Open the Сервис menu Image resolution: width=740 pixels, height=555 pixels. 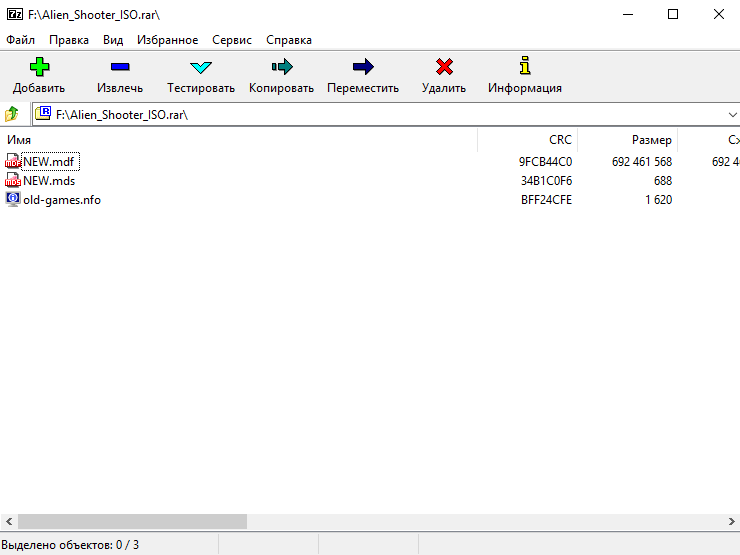(232, 40)
